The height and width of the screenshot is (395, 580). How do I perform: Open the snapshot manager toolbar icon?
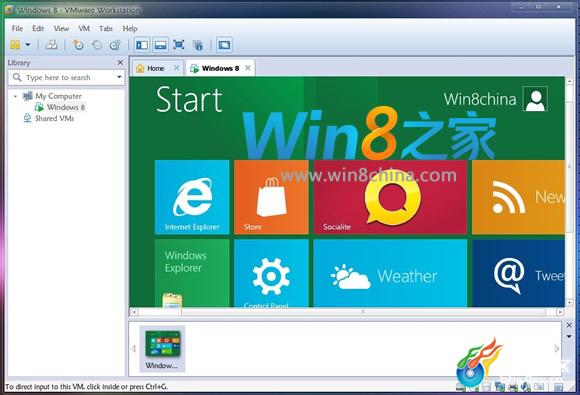(115, 45)
